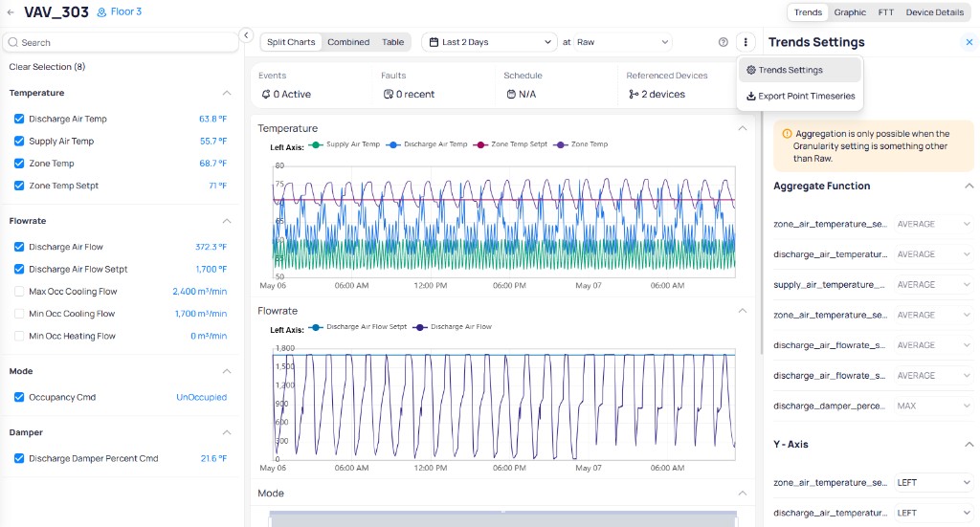The height and width of the screenshot is (527, 980).
Task: Select the Table view
Action: tap(392, 42)
